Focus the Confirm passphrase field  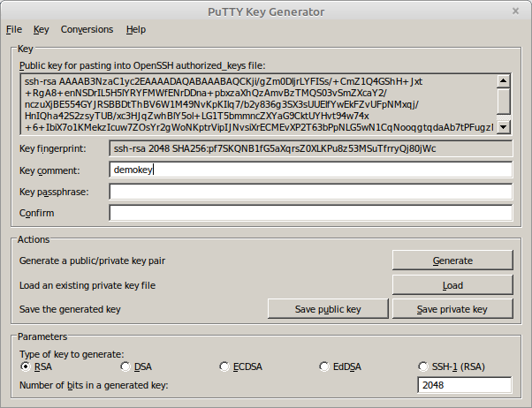(x=311, y=213)
